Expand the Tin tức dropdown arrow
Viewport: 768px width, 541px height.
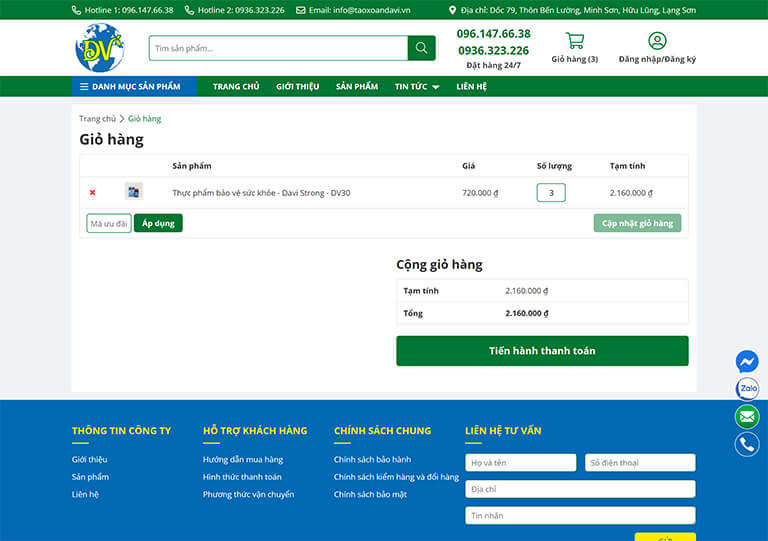pyautogui.click(x=435, y=87)
